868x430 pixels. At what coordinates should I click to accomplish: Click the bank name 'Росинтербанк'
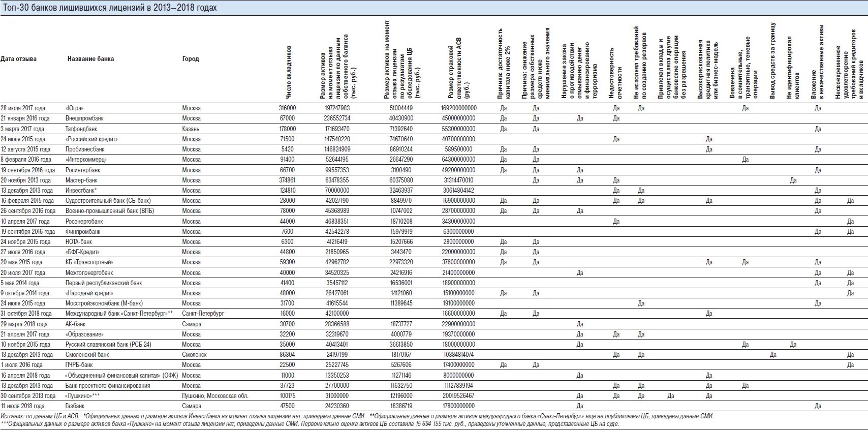click(83, 170)
